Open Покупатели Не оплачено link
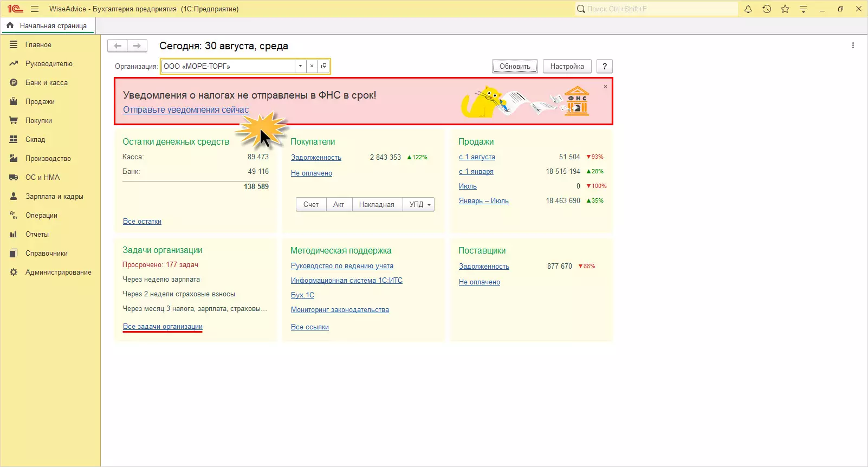The height and width of the screenshot is (467, 868). [x=312, y=173]
